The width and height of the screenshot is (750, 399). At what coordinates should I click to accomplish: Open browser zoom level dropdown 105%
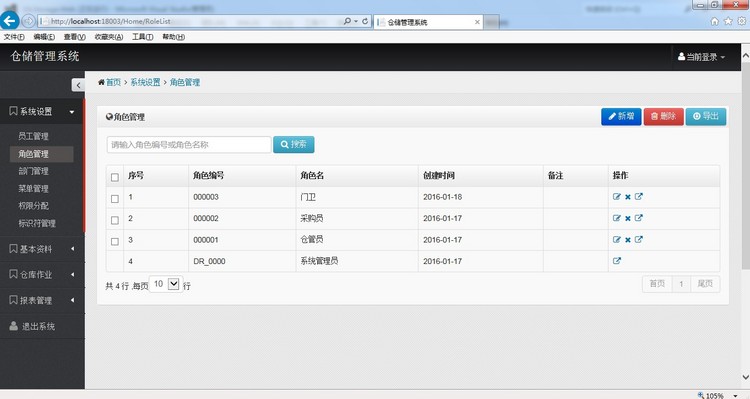(736, 396)
